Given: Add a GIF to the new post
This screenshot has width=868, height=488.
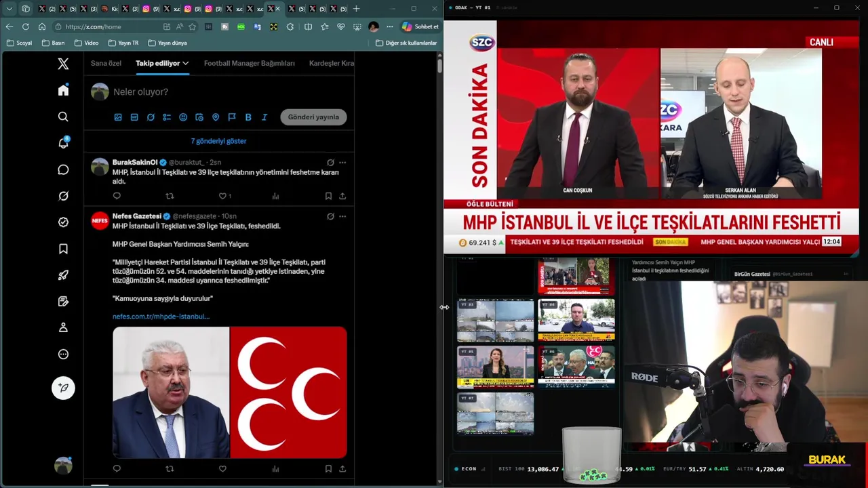Looking at the screenshot, I should [x=134, y=117].
